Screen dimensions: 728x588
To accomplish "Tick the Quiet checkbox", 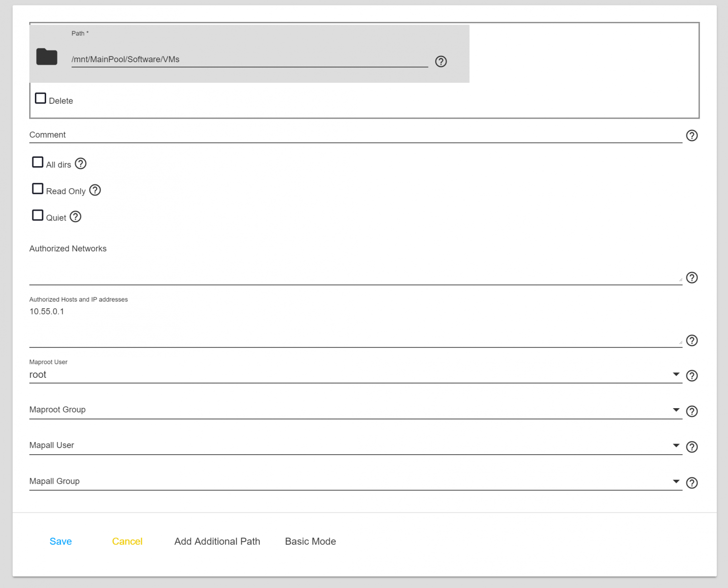I will coord(38,215).
